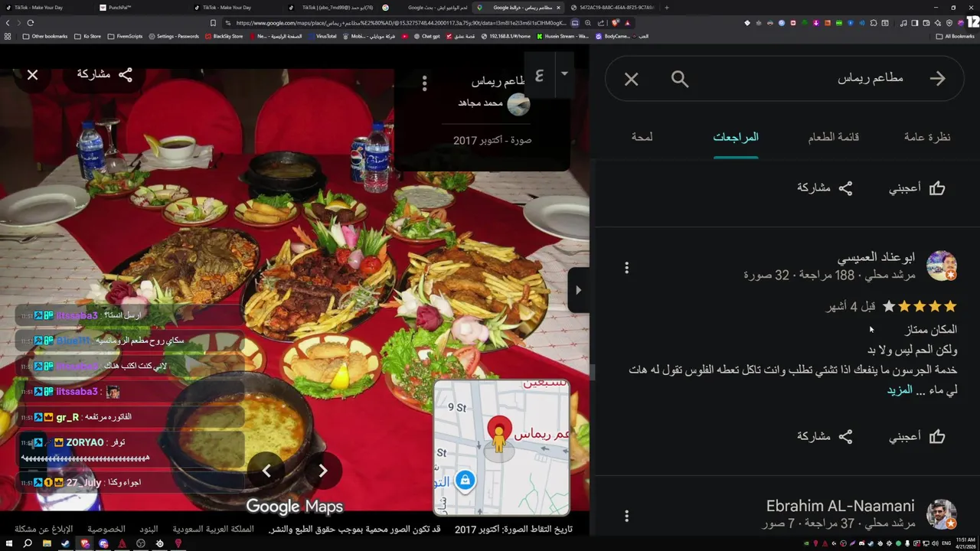Click the bookmark icon left of the URL

(213, 23)
